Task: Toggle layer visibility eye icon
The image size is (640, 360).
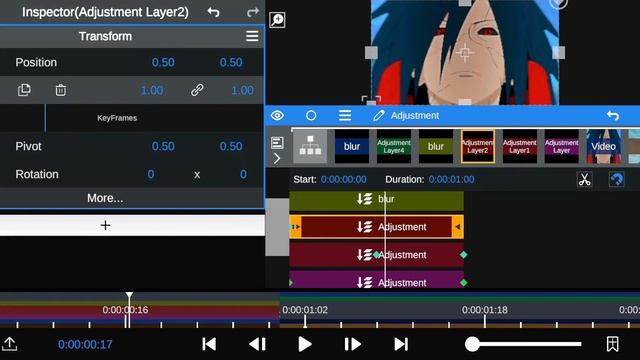Action: (277, 116)
